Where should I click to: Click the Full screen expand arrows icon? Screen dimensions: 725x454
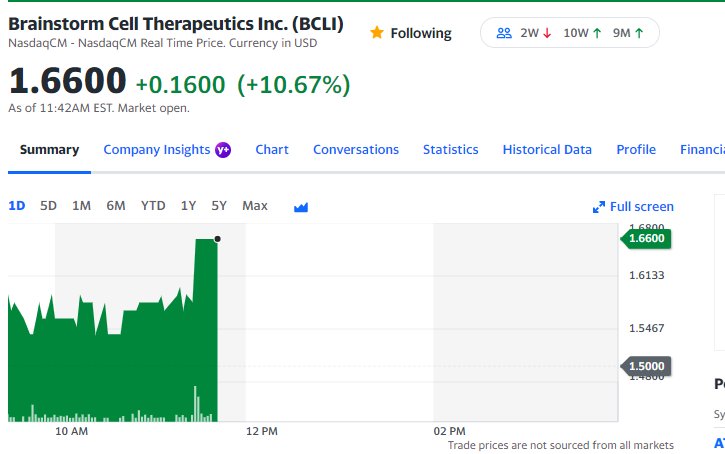coord(599,207)
